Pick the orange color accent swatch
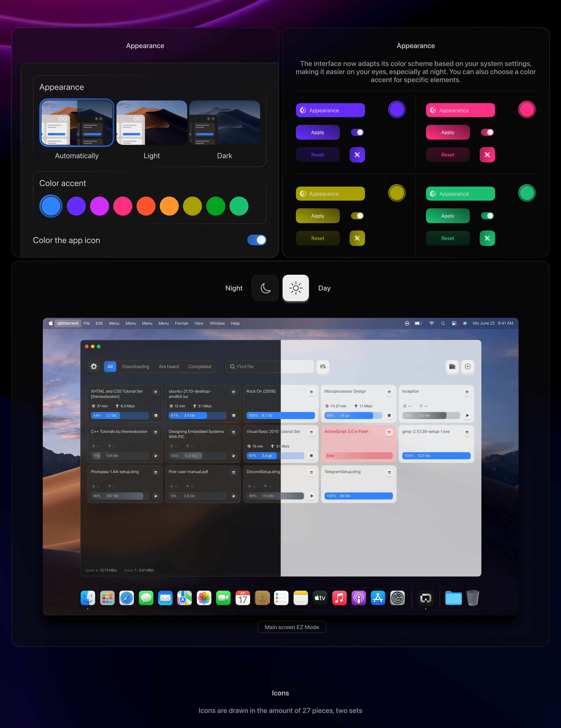Viewport: 561px width, 728px height. pos(169,206)
